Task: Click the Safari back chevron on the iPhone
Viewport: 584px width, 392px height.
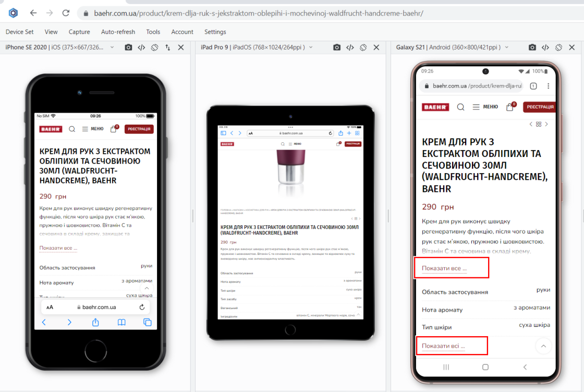Action: point(44,322)
